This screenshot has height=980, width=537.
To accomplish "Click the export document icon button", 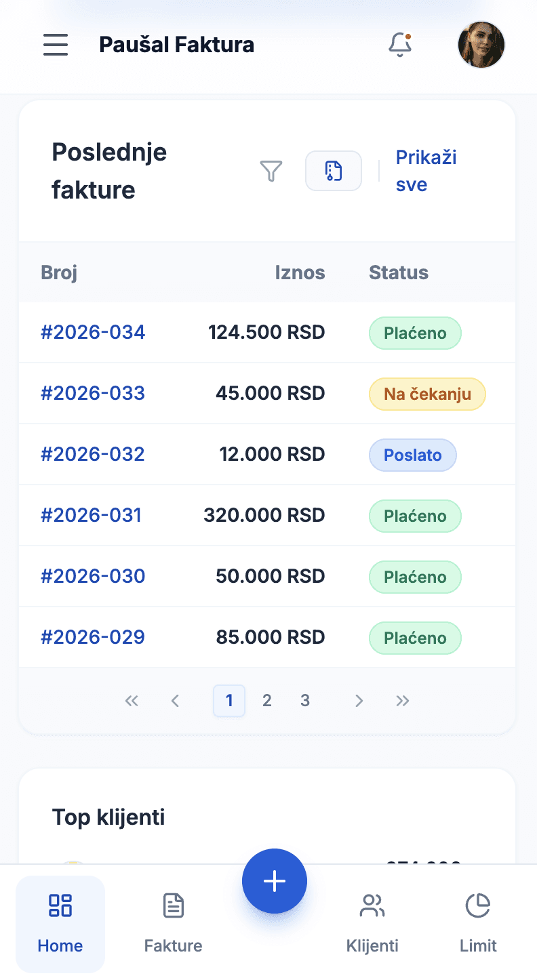I will 334,171.
